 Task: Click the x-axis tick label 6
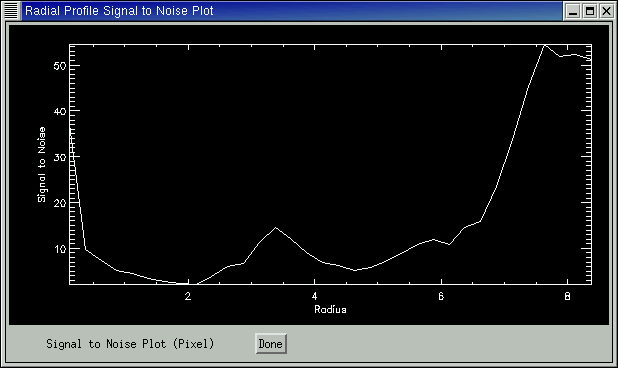click(x=441, y=296)
